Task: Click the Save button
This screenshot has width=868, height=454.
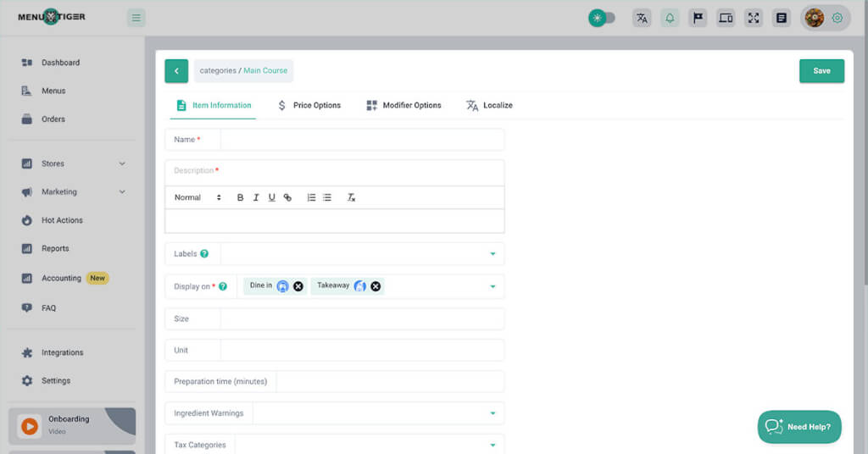Action: pyautogui.click(x=821, y=71)
